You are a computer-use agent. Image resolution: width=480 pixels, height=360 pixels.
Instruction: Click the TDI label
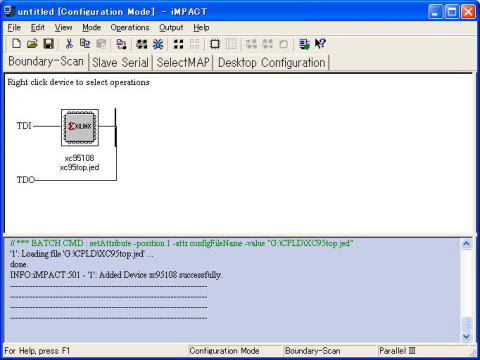(x=24, y=126)
